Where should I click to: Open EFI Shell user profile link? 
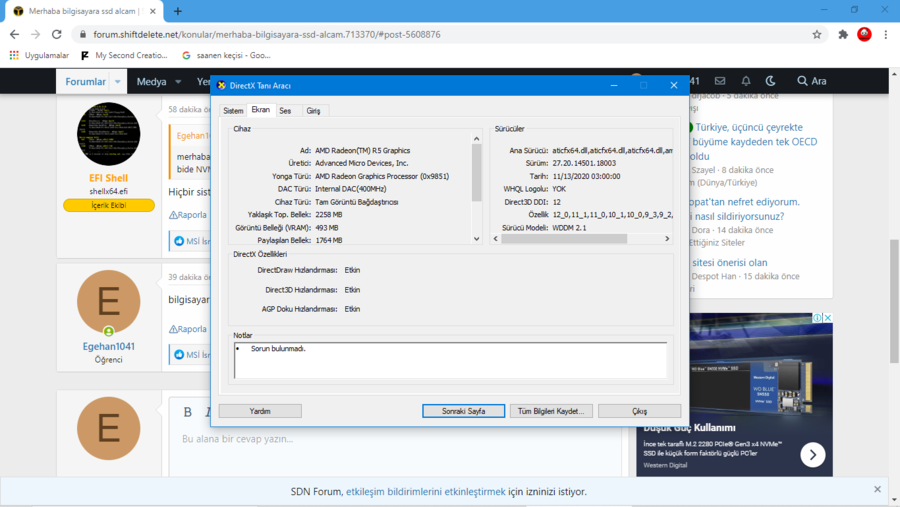tap(108, 178)
